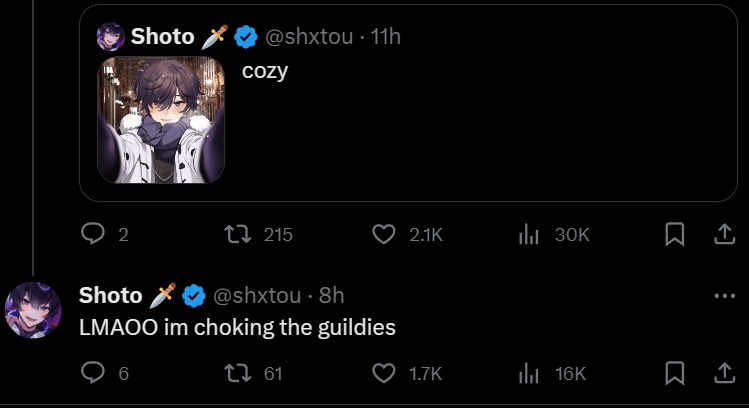Image resolution: width=749 pixels, height=408 pixels.
Task: View analytics showing 30K views
Action: (529, 234)
